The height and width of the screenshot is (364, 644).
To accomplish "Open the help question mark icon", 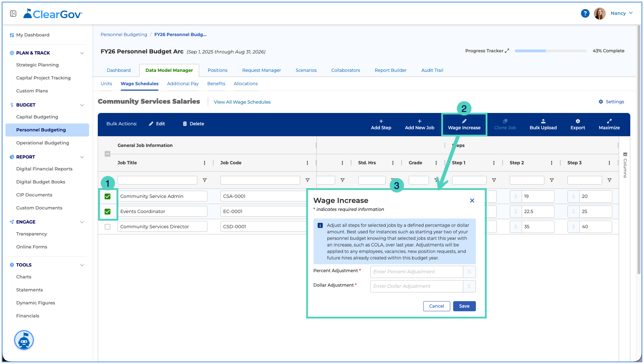I will pyautogui.click(x=585, y=13).
